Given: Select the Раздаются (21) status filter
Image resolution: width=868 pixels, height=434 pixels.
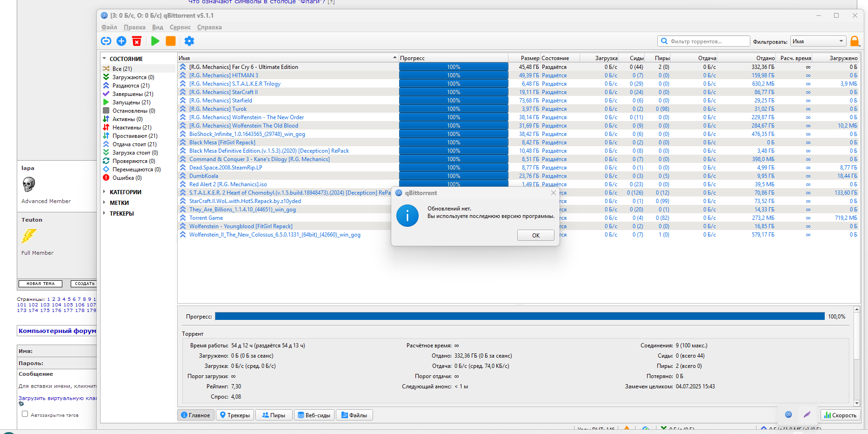Looking at the screenshot, I should (x=131, y=86).
